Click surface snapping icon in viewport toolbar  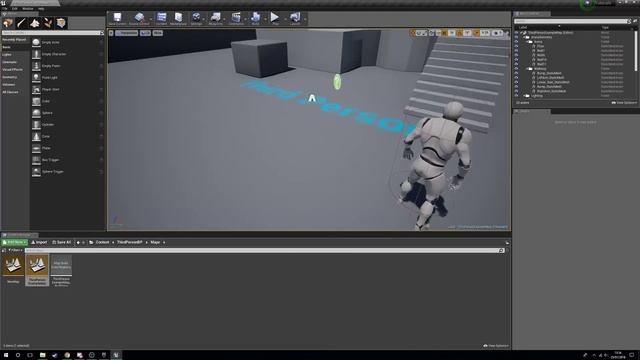[x=439, y=33]
